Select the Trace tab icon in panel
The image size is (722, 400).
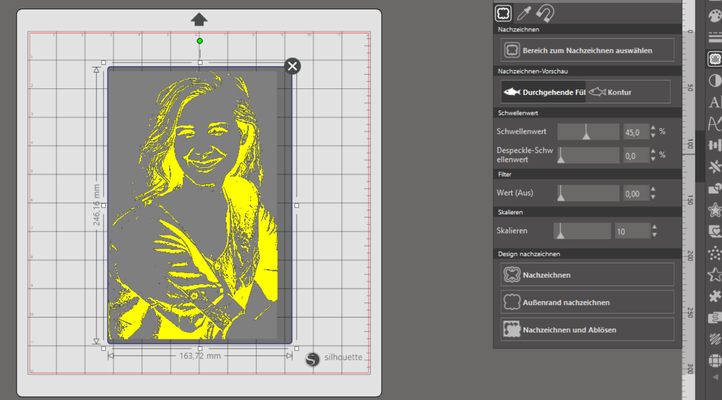(x=504, y=13)
